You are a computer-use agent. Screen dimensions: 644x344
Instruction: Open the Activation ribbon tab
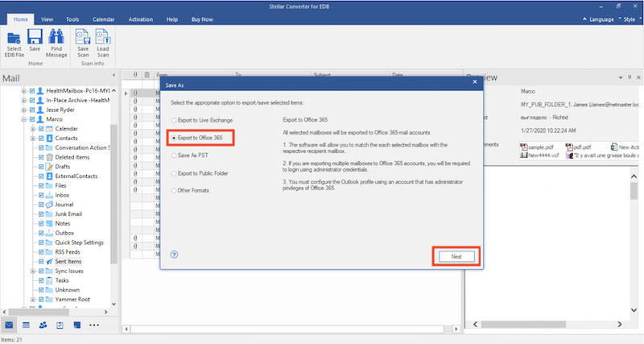[x=140, y=19]
